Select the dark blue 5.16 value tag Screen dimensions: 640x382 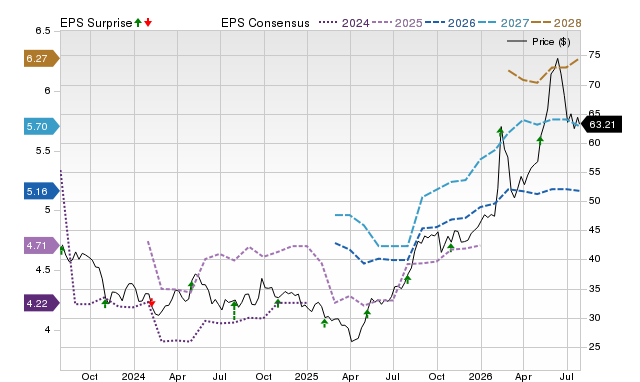(x=42, y=191)
